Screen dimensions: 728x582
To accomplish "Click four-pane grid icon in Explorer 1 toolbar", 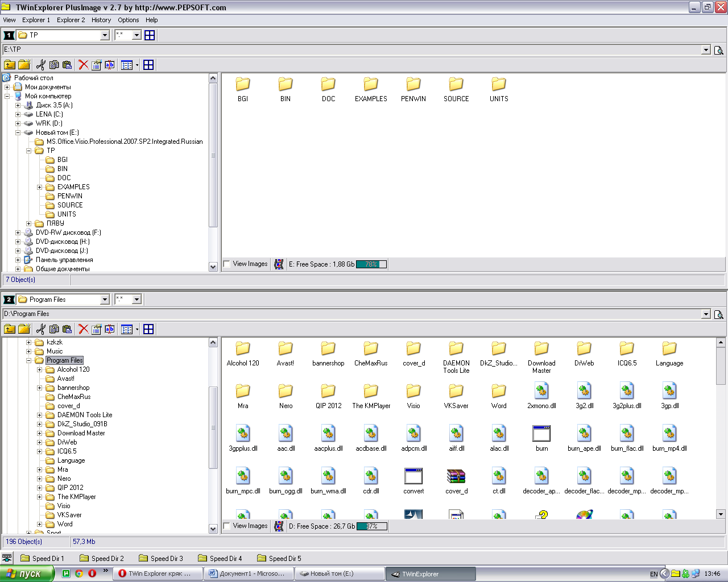I will pos(148,65).
